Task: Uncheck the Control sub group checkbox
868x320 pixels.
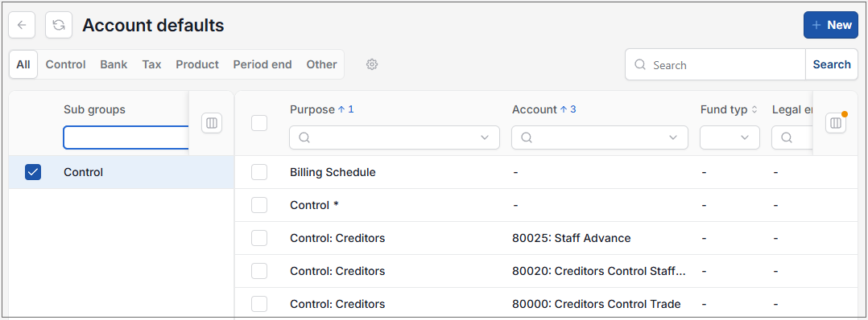Action: pyautogui.click(x=33, y=172)
